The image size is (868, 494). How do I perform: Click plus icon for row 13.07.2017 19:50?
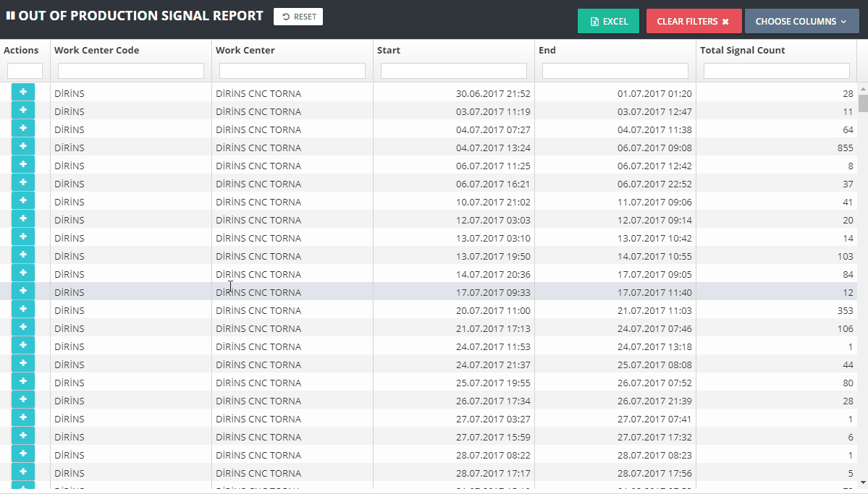coord(23,255)
